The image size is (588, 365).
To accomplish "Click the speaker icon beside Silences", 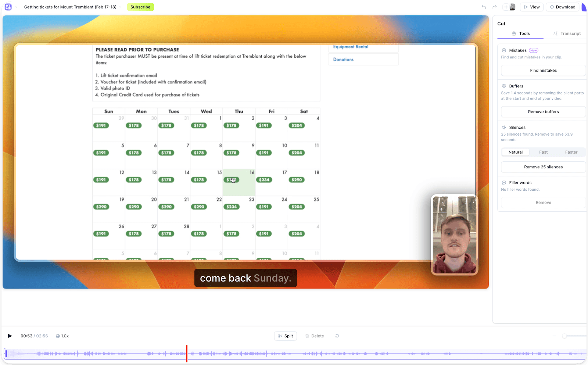I will [504, 127].
